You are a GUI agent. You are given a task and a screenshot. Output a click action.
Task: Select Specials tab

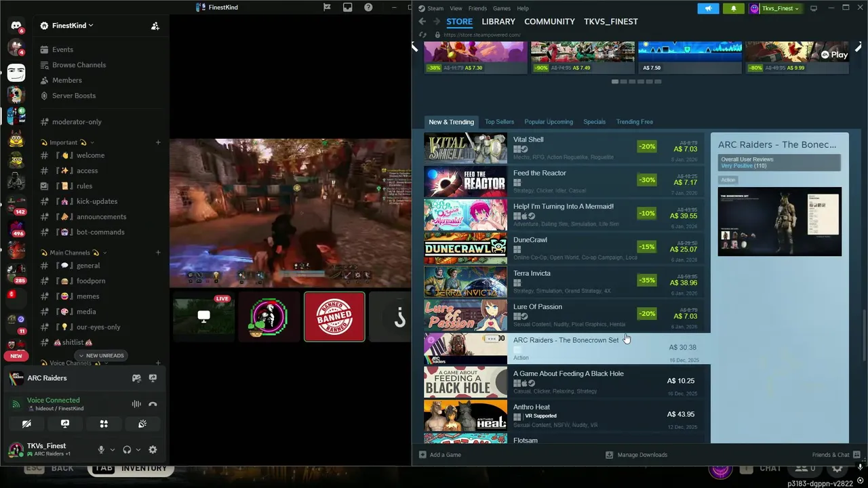click(x=594, y=122)
